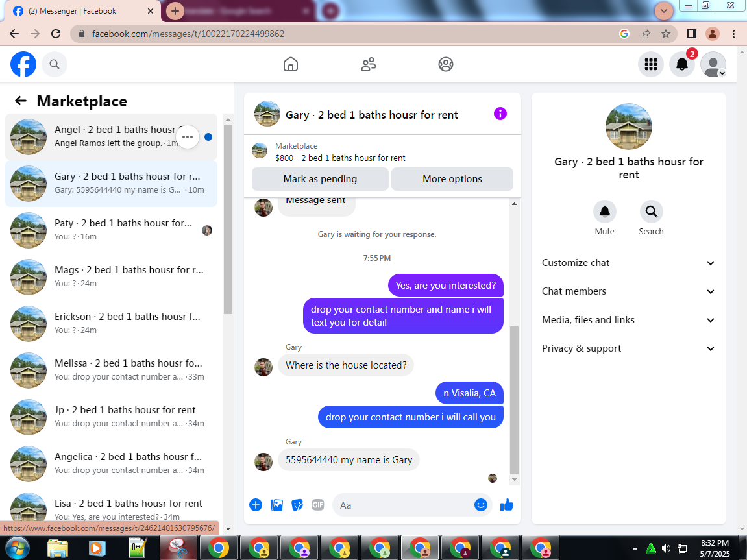Click down arrow of chat messages scrollbar

coord(514,480)
